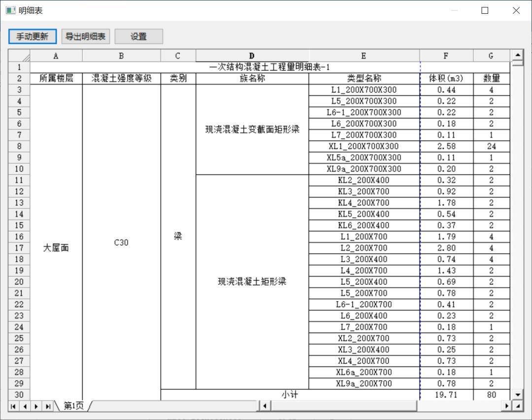Click the 数量 header cell

click(492, 78)
